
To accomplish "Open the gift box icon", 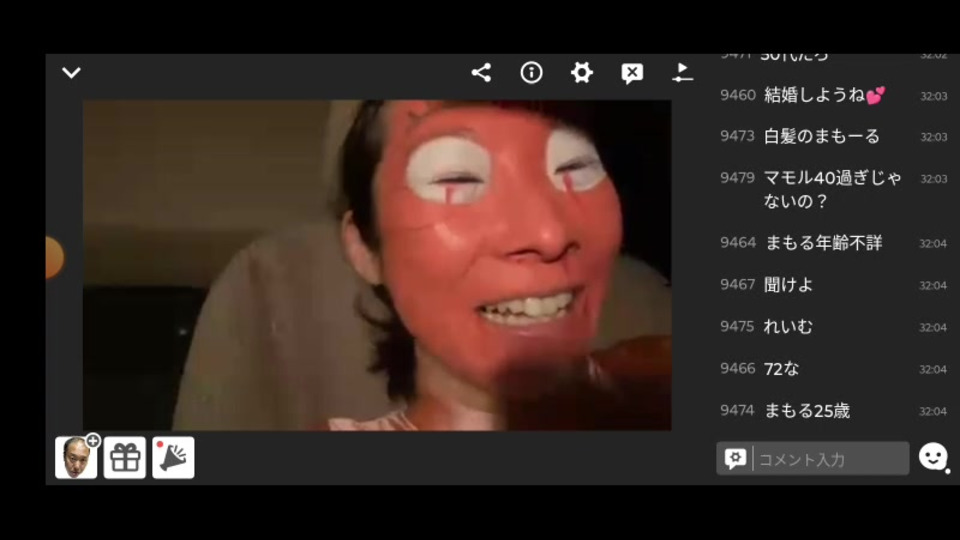I will [x=125, y=457].
